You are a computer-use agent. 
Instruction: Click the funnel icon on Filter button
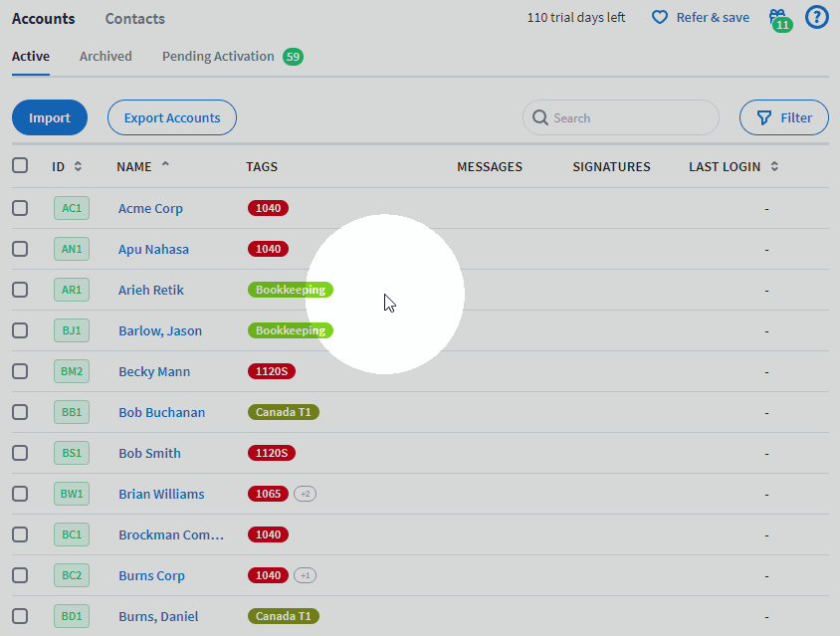pos(764,117)
